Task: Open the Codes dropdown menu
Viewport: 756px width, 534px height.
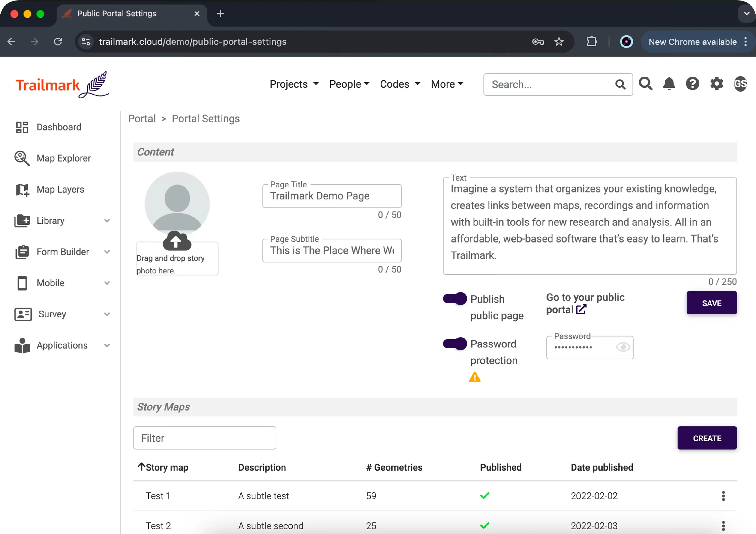Action: [400, 84]
